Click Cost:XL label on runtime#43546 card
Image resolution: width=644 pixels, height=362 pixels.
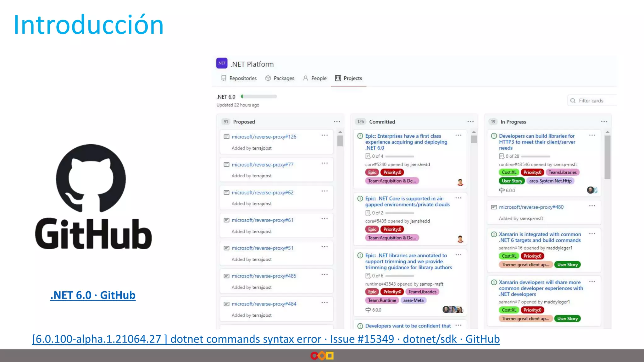click(x=509, y=172)
